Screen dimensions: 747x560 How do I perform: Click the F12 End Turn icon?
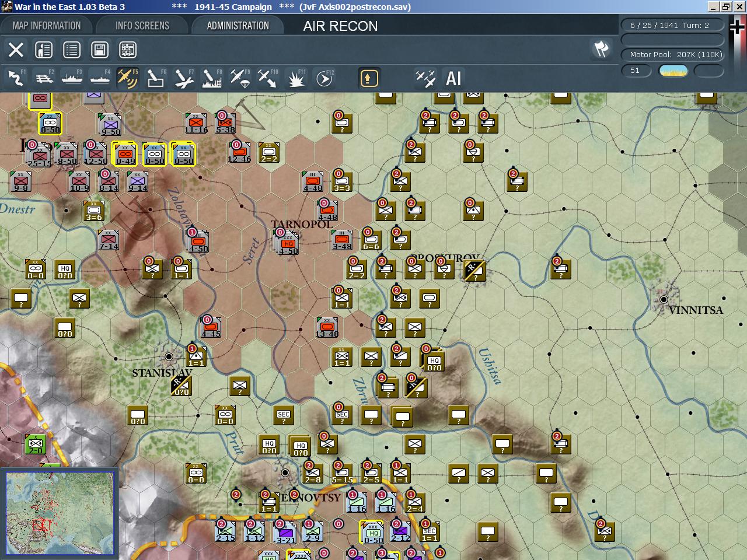[x=324, y=78]
